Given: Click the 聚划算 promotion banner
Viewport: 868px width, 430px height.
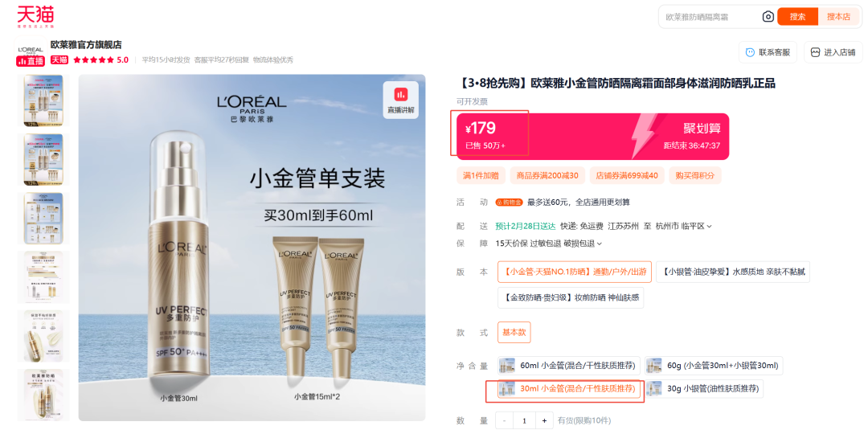Looking at the screenshot, I should pyautogui.click(x=592, y=137).
